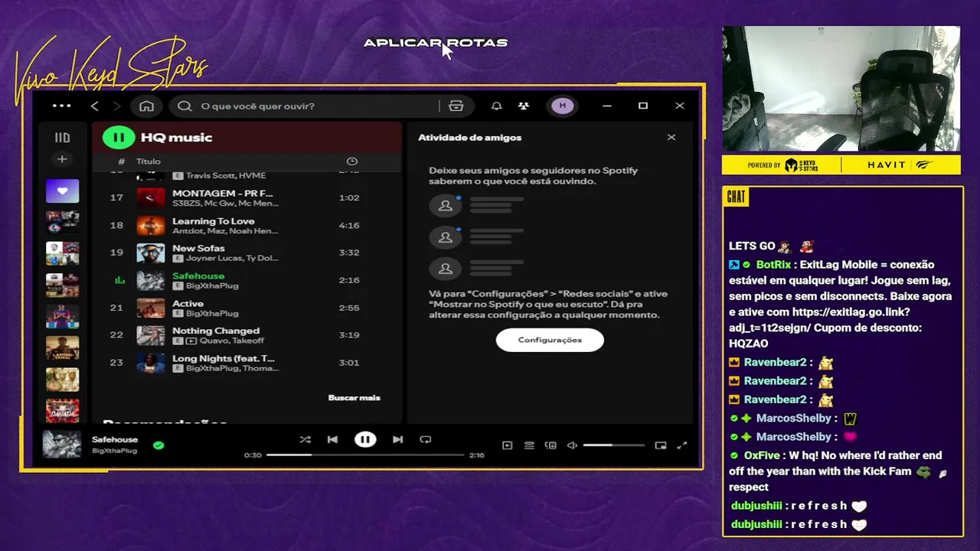Pause playback with the center button
Viewport: 980px width, 551px height.
pyautogui.click(x=365, y=440)
